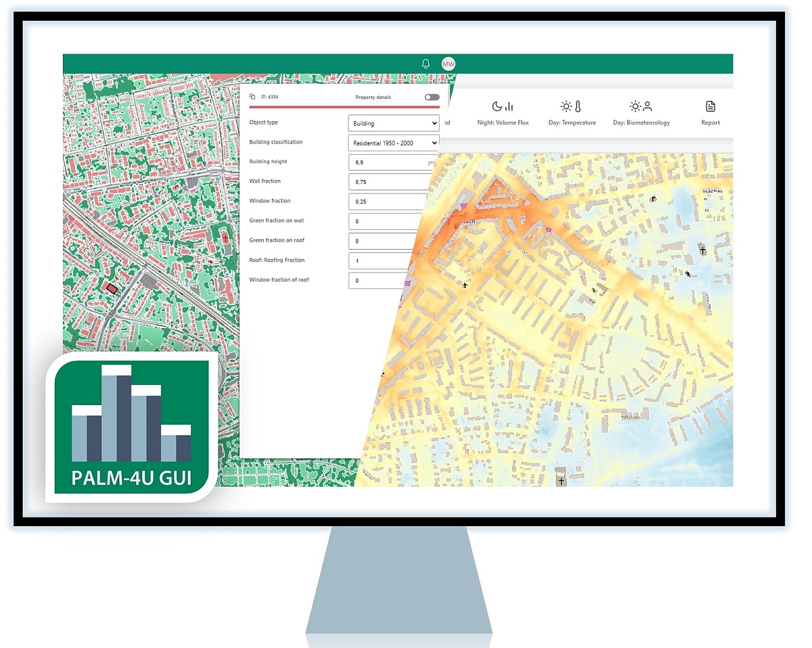Click the copy icon beside ID 4384

click(x=252, y=97)
